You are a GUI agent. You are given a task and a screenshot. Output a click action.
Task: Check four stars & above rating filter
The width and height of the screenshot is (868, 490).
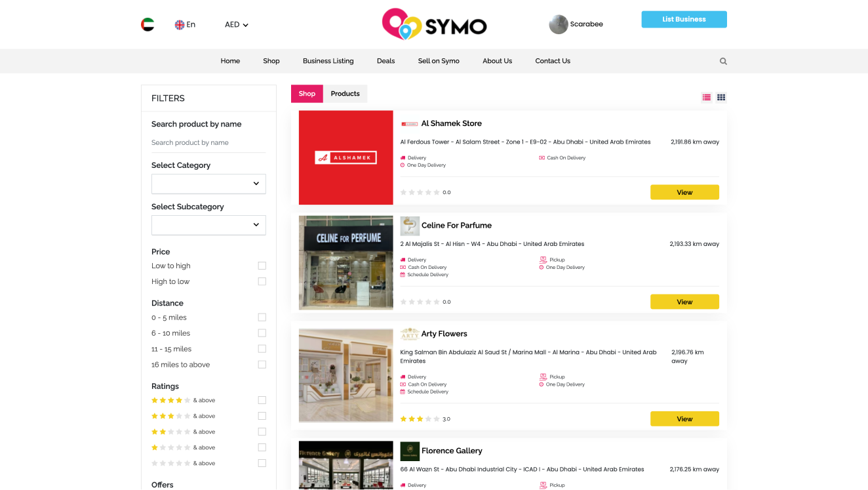(262, 400)
